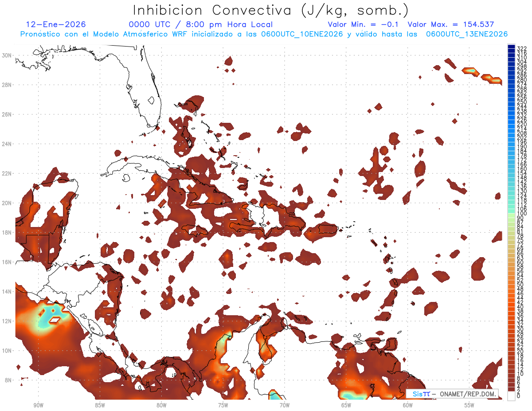Click the 70W longitude label
The image size is (532, 411).
[x=285, y=405]
